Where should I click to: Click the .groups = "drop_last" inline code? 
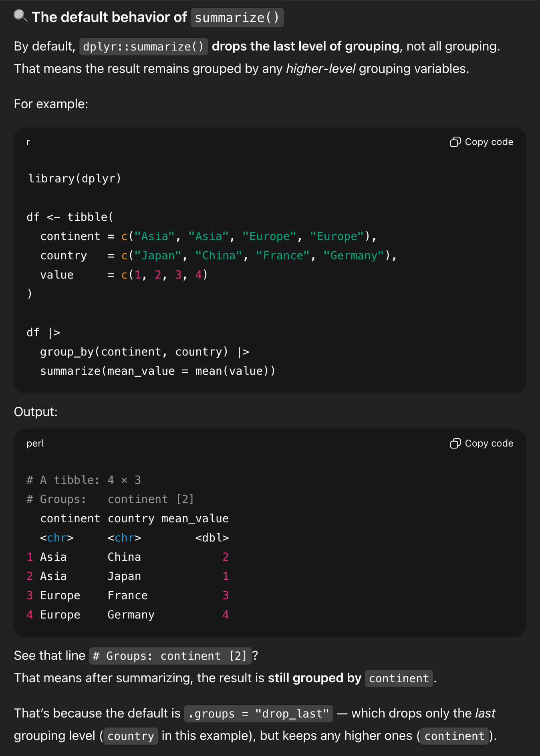point(258,714)
